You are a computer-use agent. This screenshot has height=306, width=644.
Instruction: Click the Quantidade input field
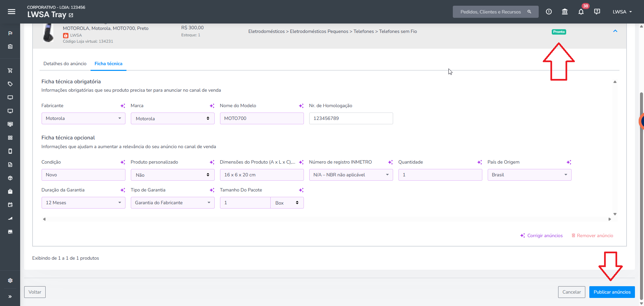click(x=440, y=175)
